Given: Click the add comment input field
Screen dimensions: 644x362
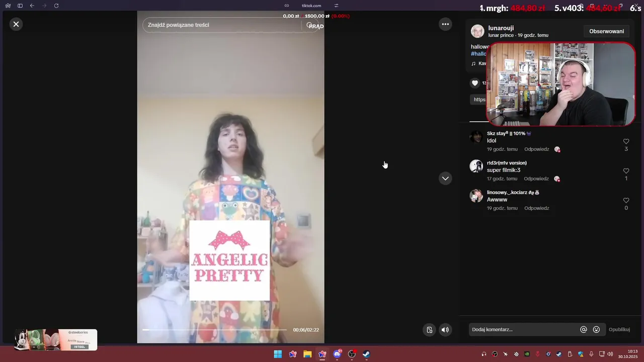Looking at the screenshot, I should click(x=523, y=330).
